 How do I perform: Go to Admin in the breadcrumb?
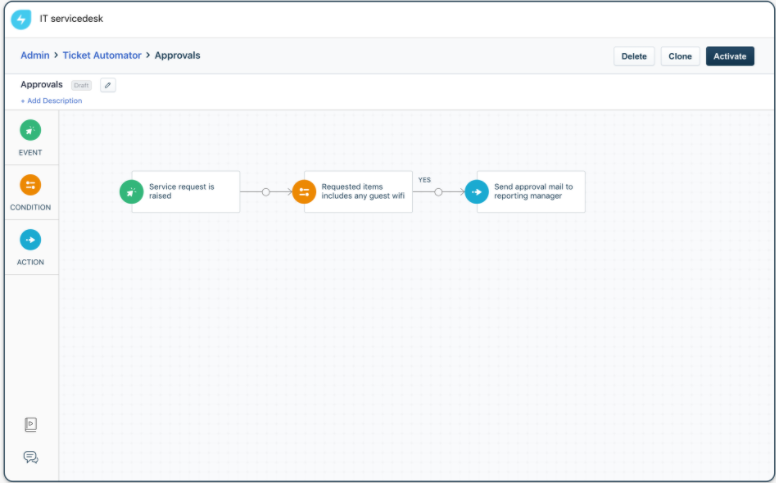click(35, 55)
